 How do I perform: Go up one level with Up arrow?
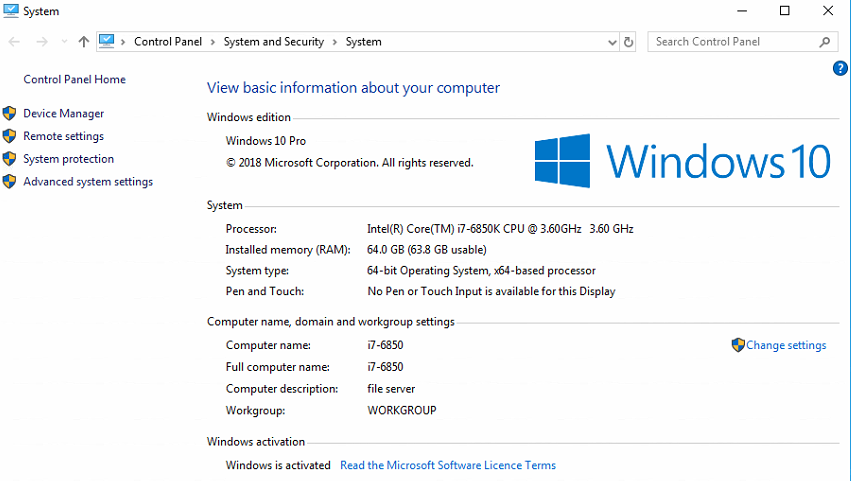click(83, 42)
